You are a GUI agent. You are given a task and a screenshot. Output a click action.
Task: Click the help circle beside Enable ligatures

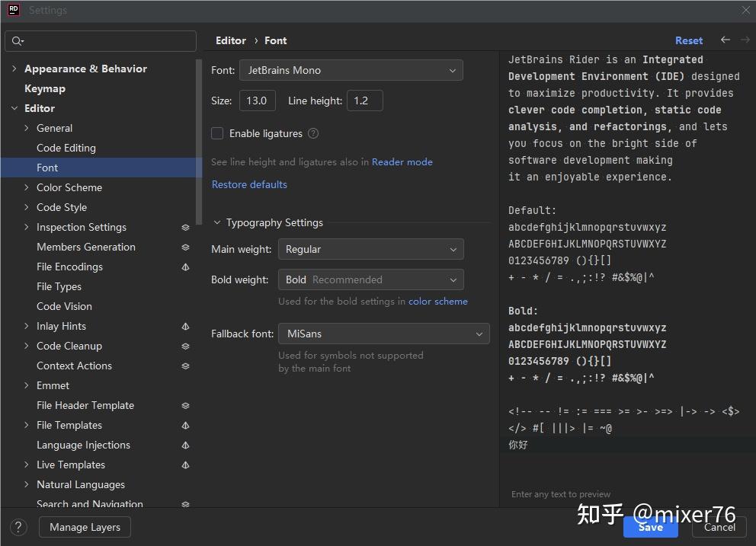pyautogui.click(x=312, y=133)
